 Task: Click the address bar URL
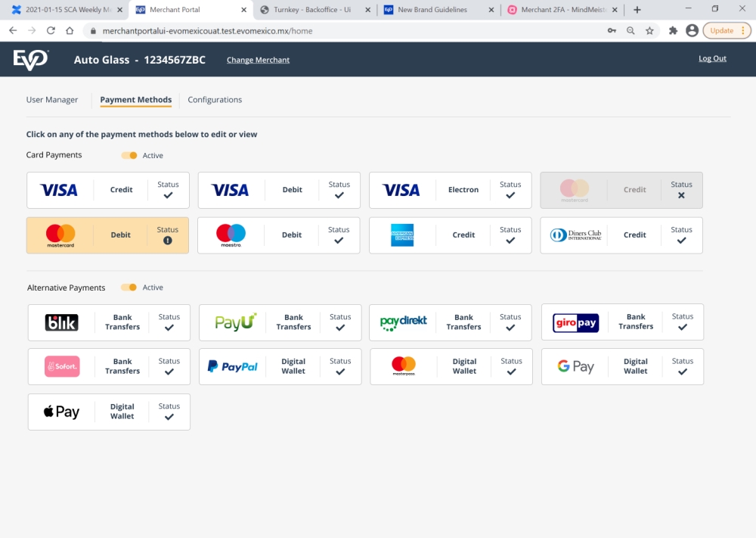207,31
